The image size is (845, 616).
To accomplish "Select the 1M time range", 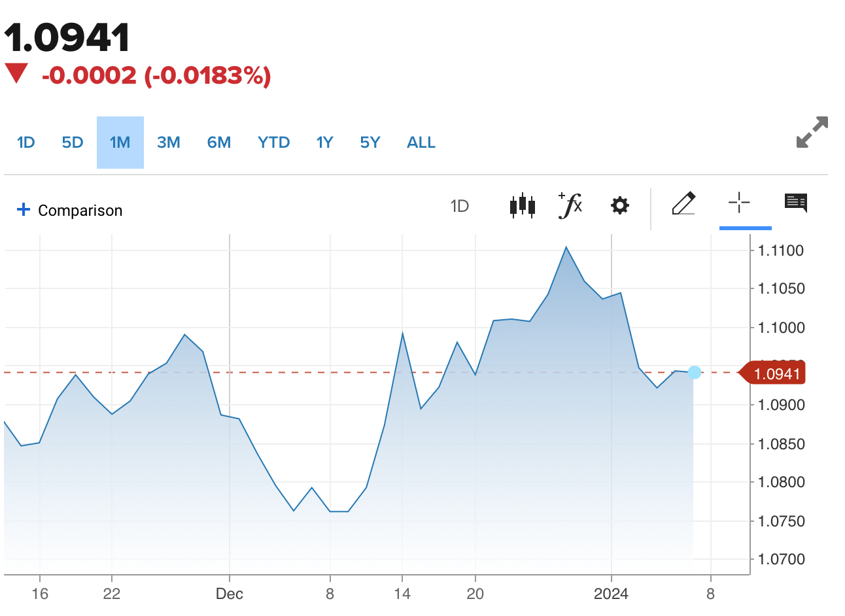I will point(120,143).
